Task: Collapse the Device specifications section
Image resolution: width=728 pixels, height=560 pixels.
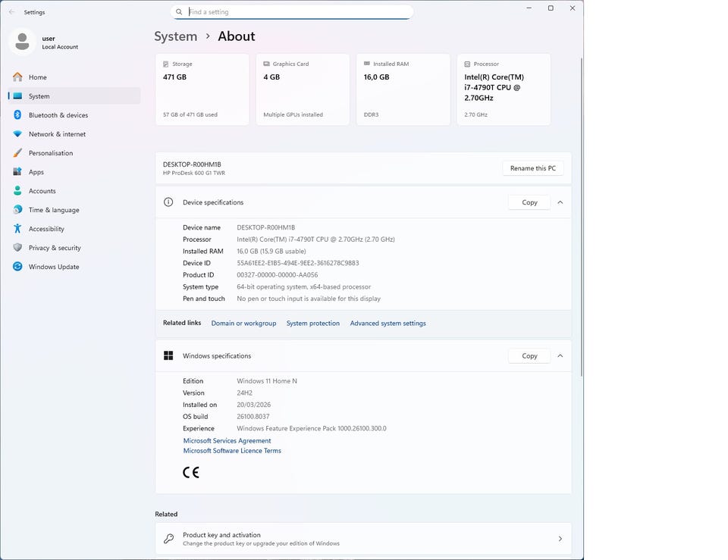Action: [560, 202]
